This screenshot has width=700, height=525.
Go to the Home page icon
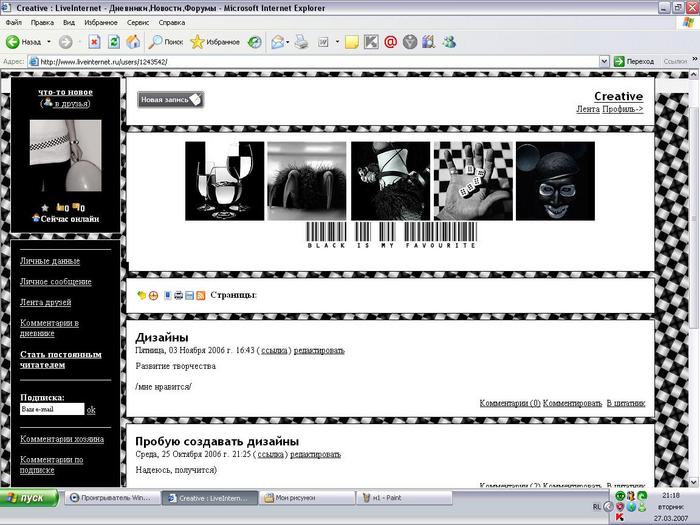(x=133, y=42)
